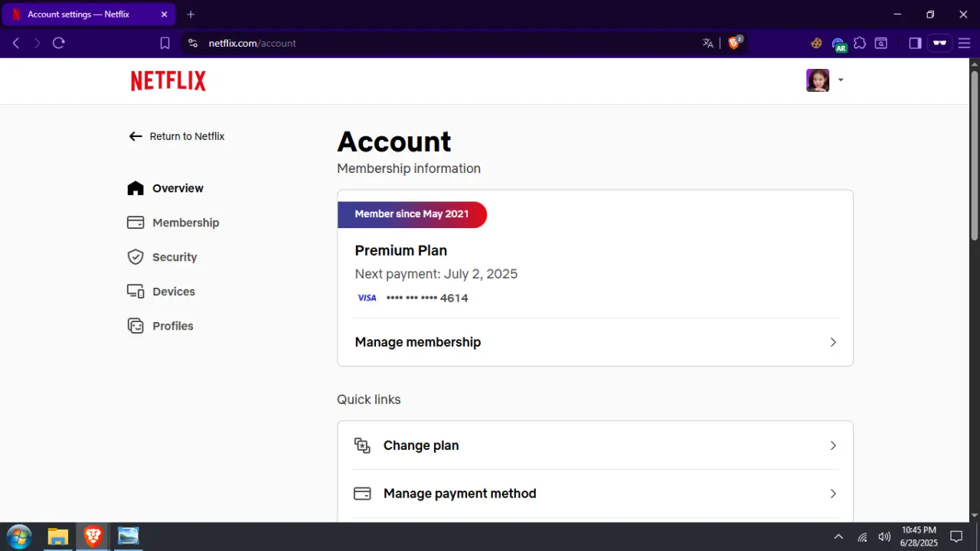Reload the page with the browser refresh icon
The height and width of the screenshot is (551, 980).
click(58, 43)
